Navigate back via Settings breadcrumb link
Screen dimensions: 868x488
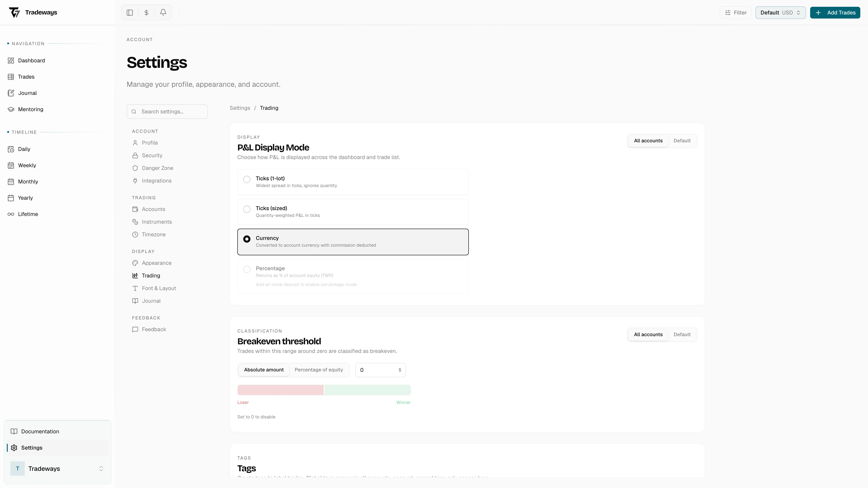[240, 108]
